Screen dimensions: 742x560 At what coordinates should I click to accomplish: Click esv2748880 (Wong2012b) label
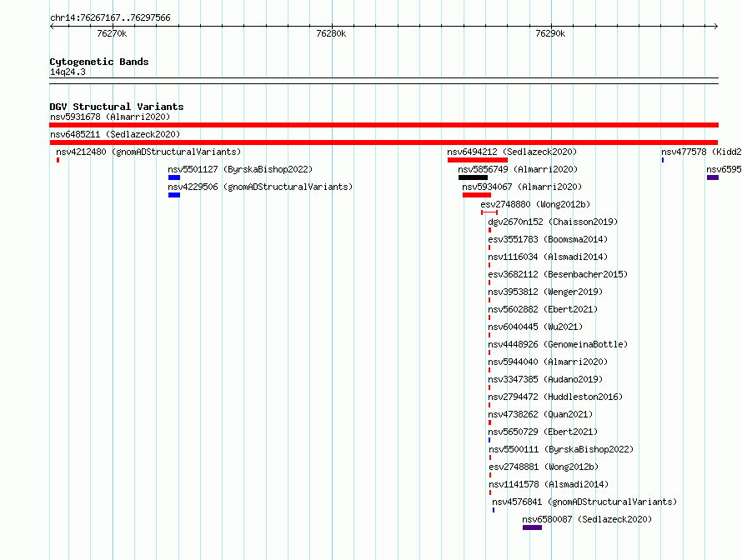point(535,204)
